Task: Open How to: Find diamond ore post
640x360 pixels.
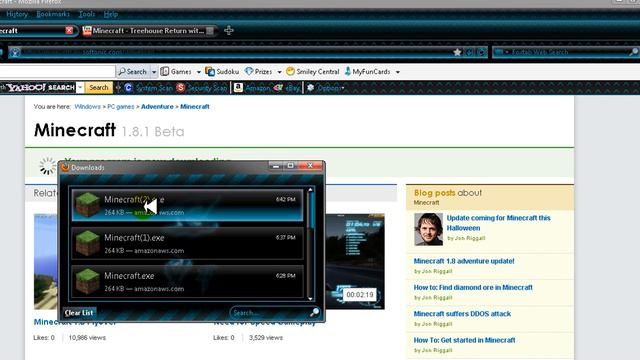Action: click(473, 287)
